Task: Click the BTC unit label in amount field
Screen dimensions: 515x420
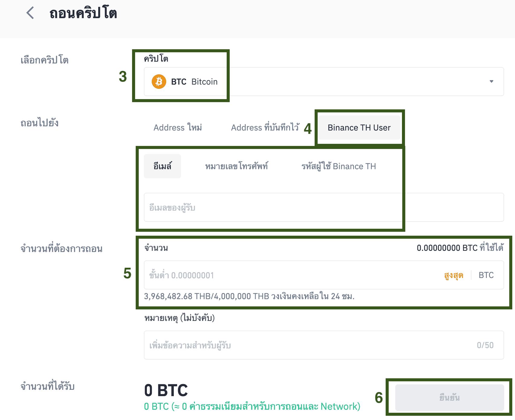Action: 486,275
